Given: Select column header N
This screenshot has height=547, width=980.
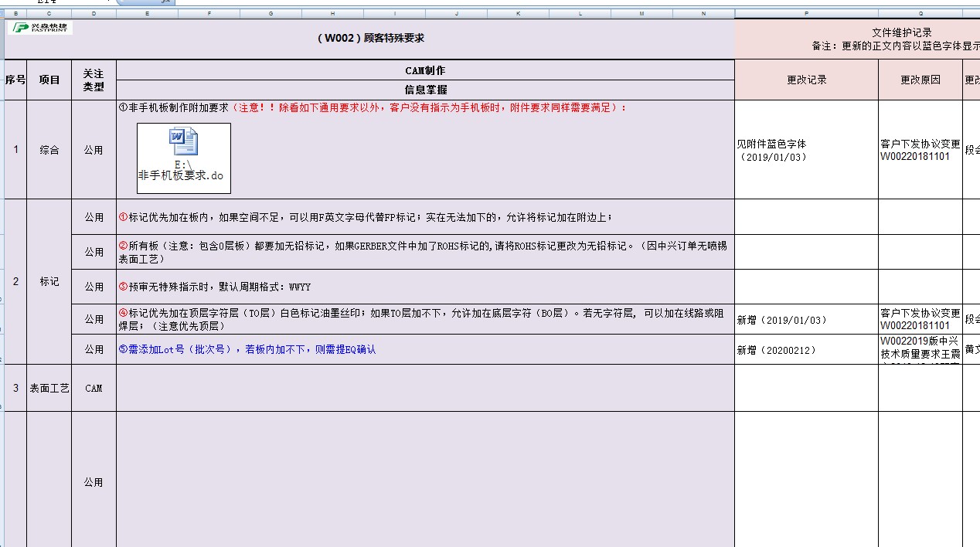Looking at the screenshot, I should [703, 13].
